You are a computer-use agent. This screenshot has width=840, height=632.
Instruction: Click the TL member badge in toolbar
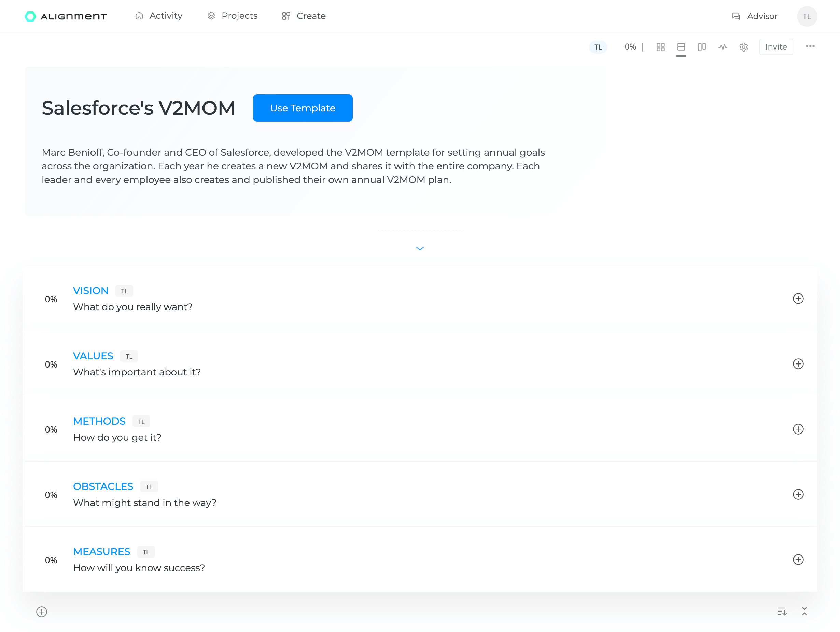point(598,47)
